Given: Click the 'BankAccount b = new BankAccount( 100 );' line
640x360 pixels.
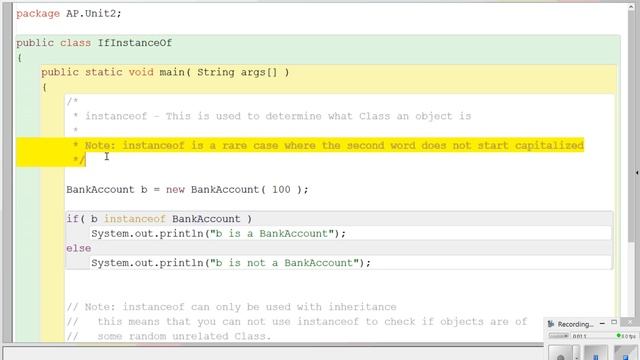Looking at the screenshot, I should pos(187,190).
